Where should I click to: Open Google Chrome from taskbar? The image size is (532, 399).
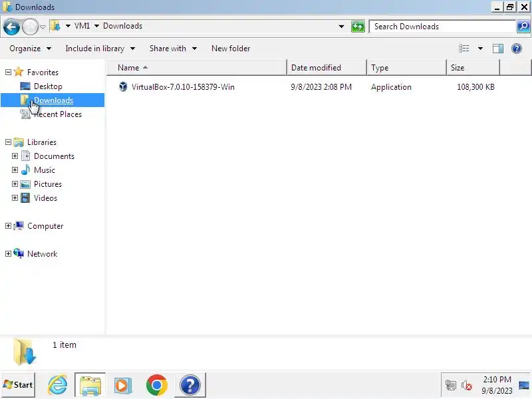(x=157, y=385)
